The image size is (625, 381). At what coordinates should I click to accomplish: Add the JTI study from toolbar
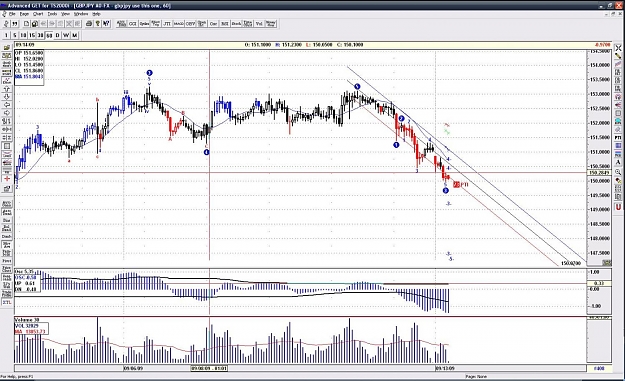point(167,24)
